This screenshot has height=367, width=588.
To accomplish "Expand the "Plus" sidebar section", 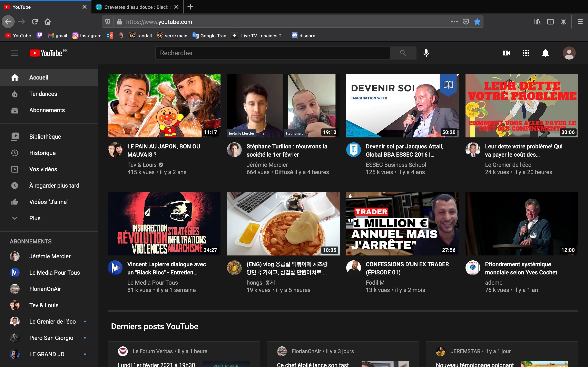I will (x=35, y=218).
